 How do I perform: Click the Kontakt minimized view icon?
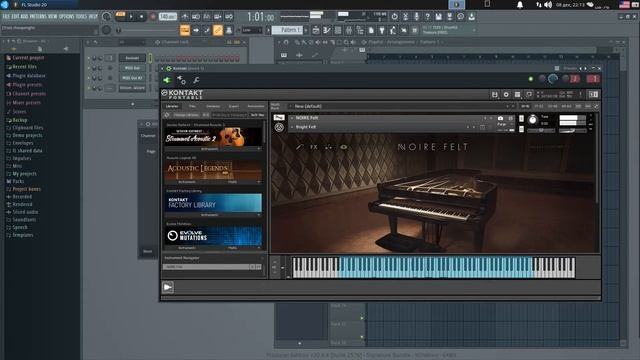coord(529,95)
